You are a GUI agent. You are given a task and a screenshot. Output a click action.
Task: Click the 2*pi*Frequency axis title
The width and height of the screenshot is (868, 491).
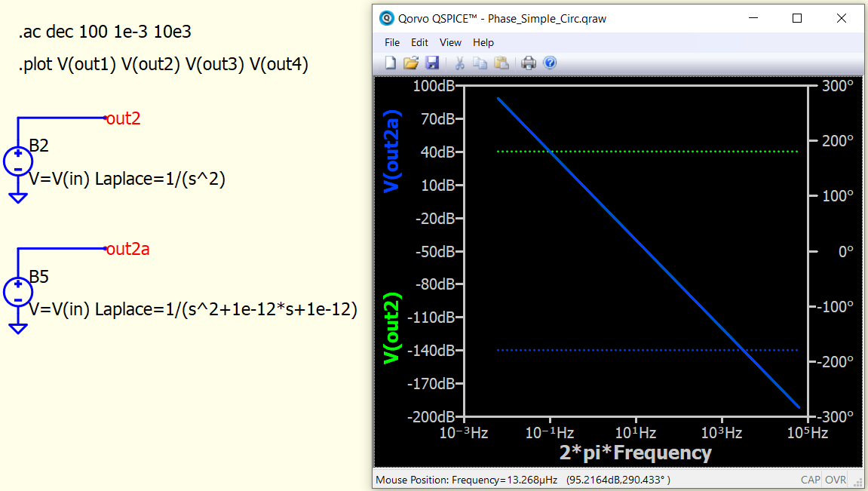click(x=635, y=453)
